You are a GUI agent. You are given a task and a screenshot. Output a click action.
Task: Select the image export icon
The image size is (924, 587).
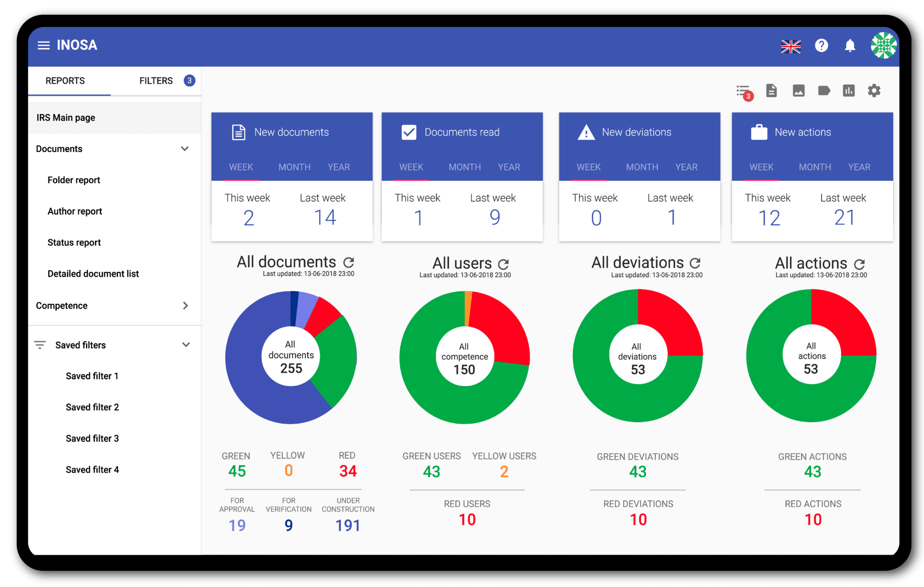click(x=799, y=90)
